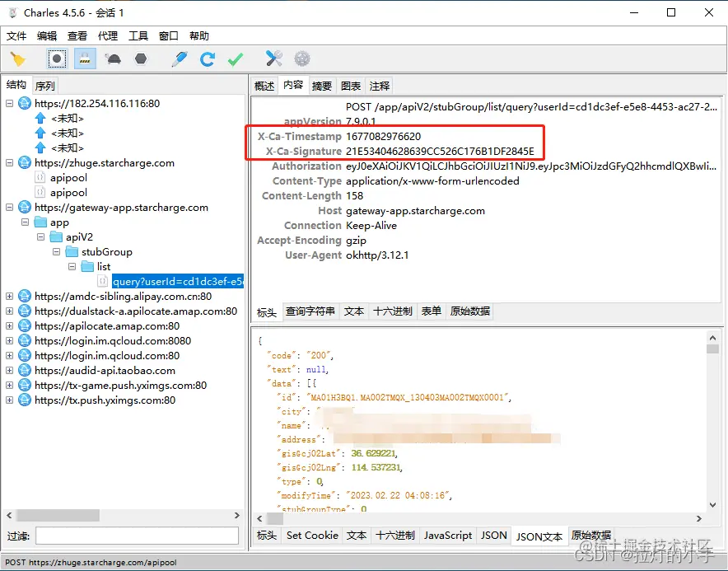Switch to the 序列 tab
Image resolution: width=728 pixels, height=571 pixels.
click(45, 86)
